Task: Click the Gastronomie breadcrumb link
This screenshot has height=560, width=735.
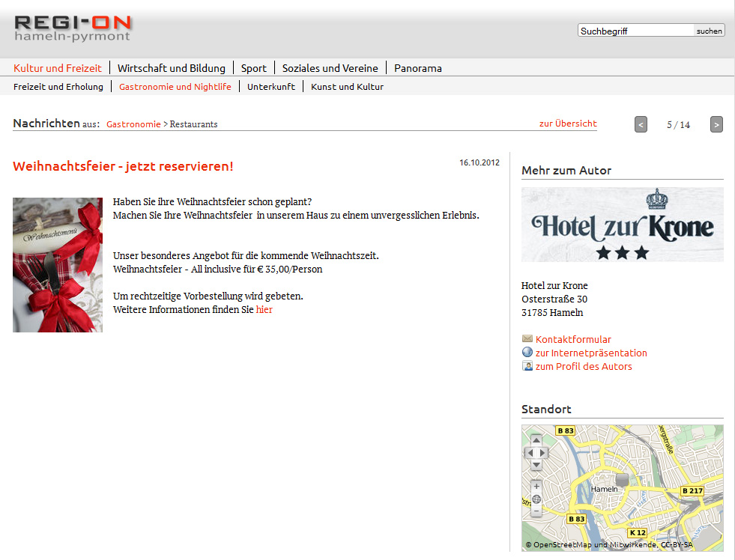Action: (133, 124)
